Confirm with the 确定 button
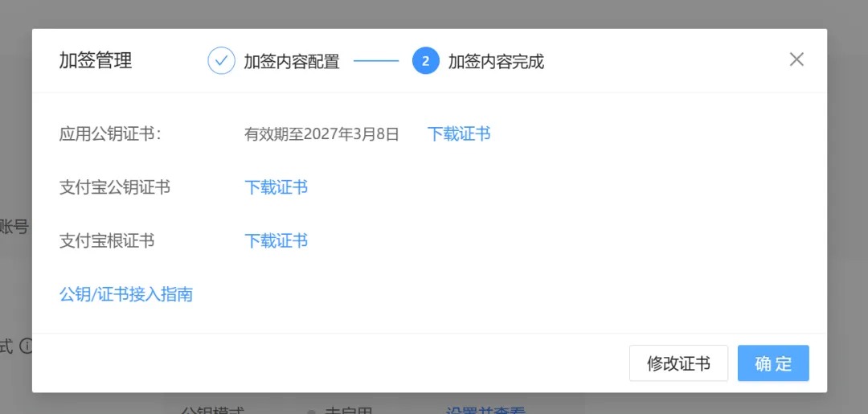The height and width of the screenshot is (414, 868). click(773, 363)
